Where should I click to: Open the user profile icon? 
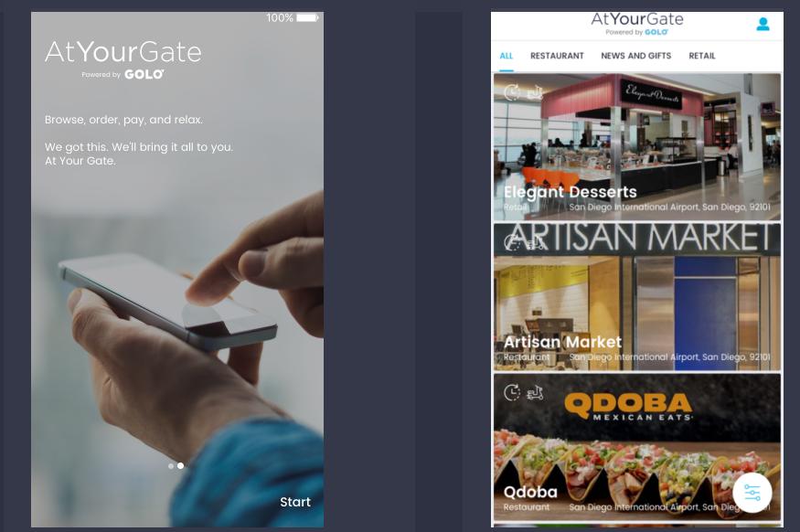[x=763, y=24]
